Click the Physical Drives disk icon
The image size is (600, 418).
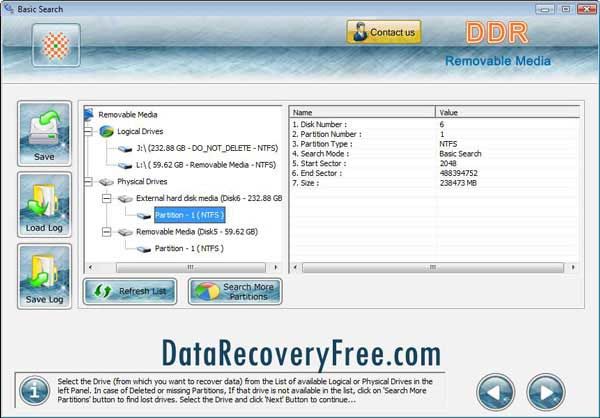106,182
